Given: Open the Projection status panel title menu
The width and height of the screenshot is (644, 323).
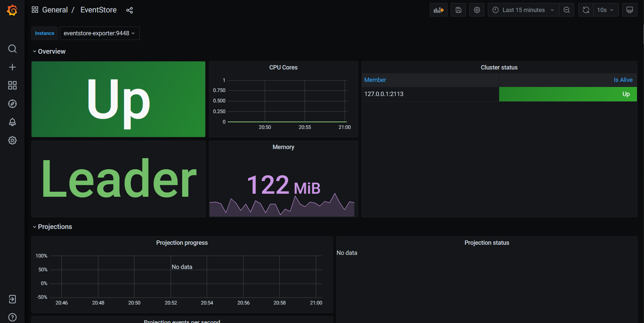Looking at the screenshot, I should coord(487,243).
